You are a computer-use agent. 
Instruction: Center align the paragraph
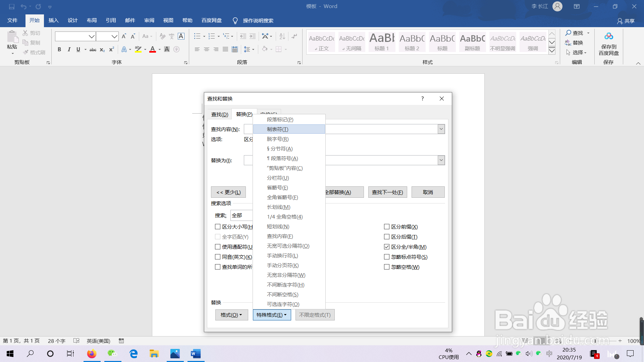click(206, 49)
